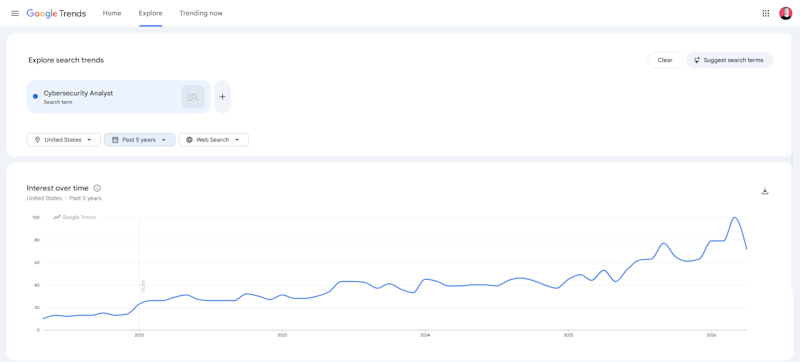
Task: Add a comparison term with plus button
Action: [222, 97]
